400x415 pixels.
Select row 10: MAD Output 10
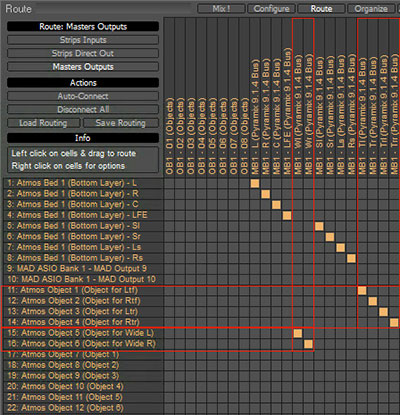coord(84,279)
